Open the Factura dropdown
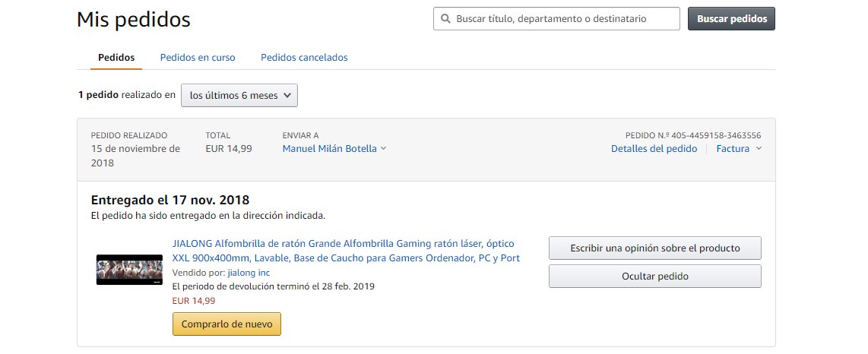This screenshot has width=868, height=354. click(733, 149)
